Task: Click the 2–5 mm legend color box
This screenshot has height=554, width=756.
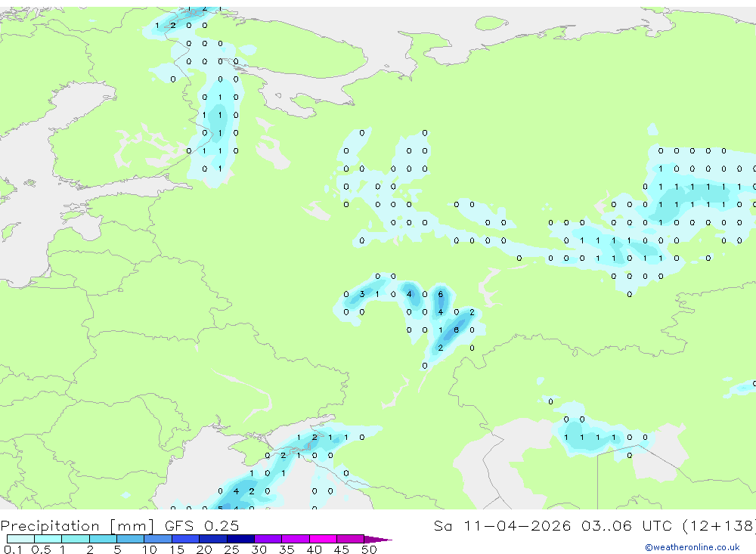Action: click(x=103, y=539)
